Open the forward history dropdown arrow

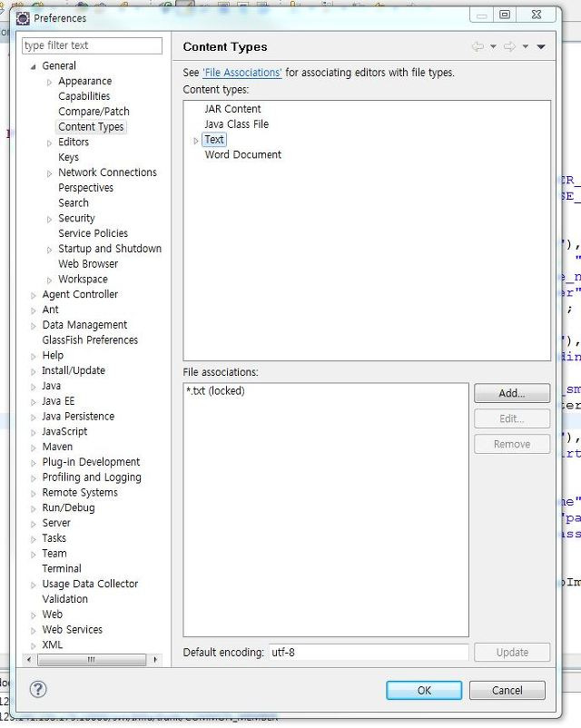526,46
